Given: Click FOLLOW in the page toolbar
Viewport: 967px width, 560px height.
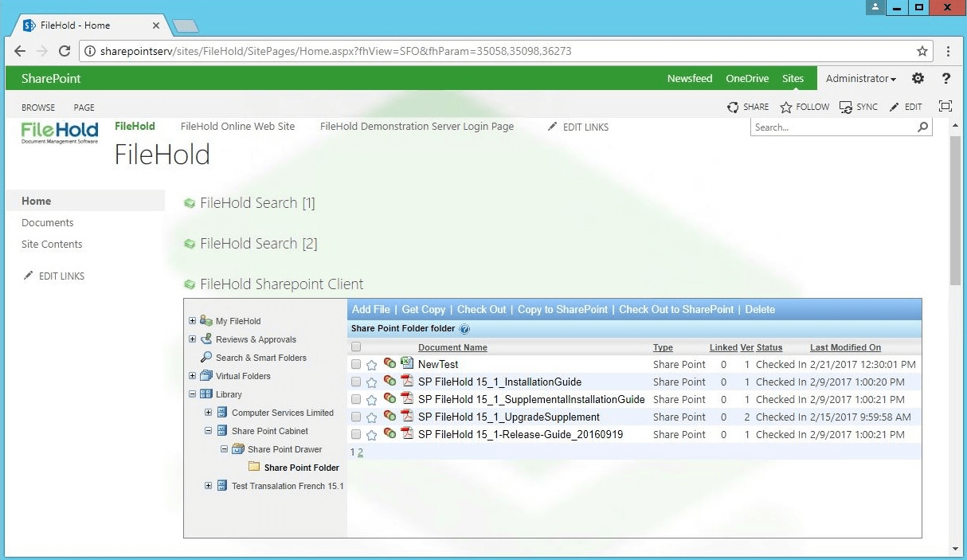Looking at the screenshot, I should click(805, 107).
